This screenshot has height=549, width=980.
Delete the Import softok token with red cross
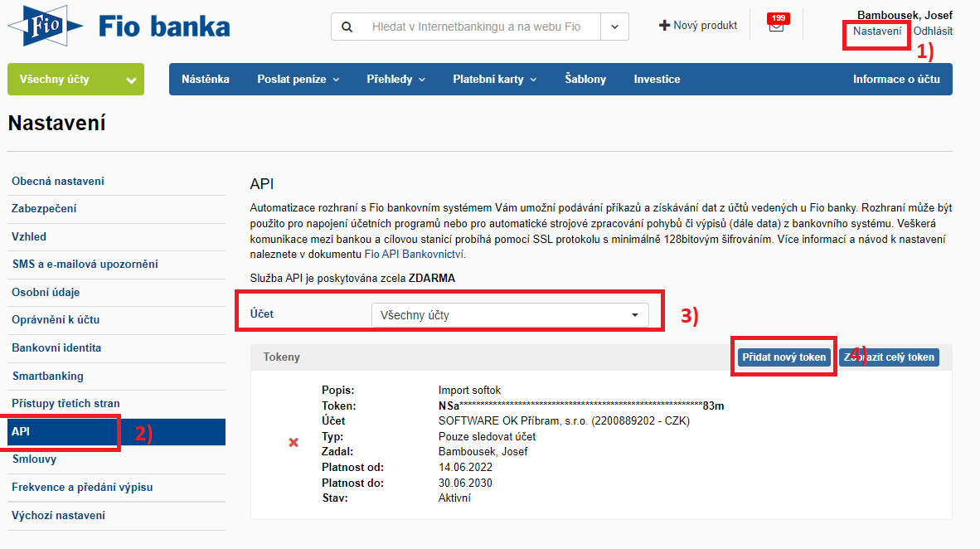coord(294,443)
